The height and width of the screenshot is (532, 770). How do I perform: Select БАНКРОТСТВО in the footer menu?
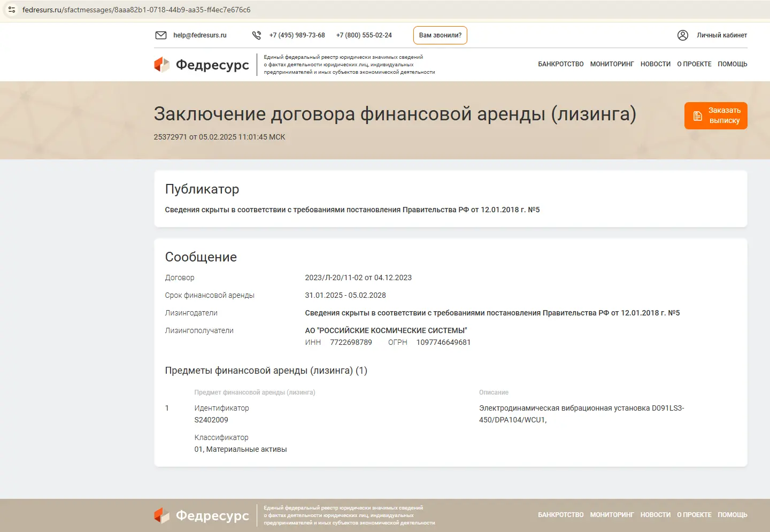click(x=561, y=515)
